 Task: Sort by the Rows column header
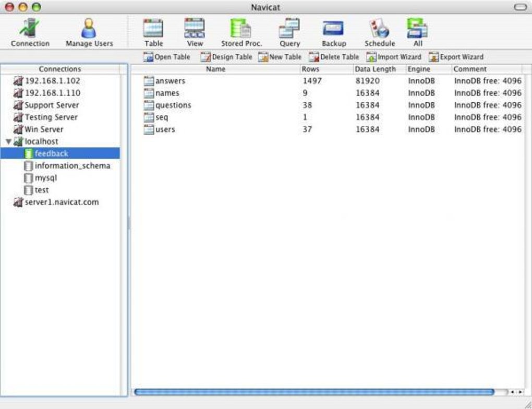coord(327,69)
